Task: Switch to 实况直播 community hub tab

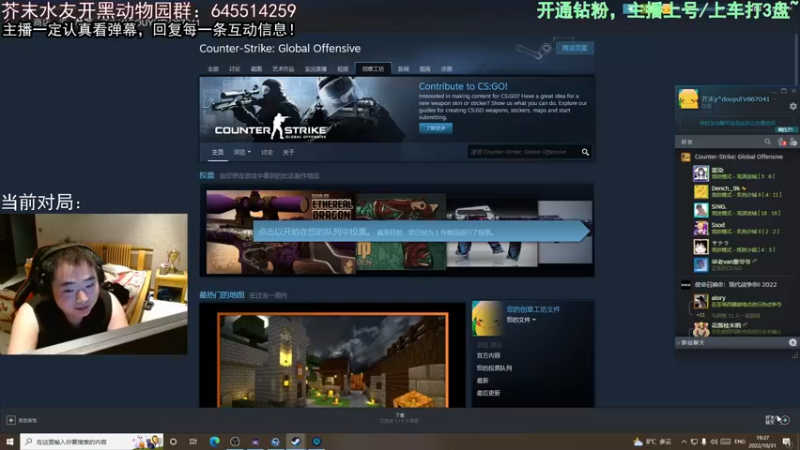Action: 316,69
